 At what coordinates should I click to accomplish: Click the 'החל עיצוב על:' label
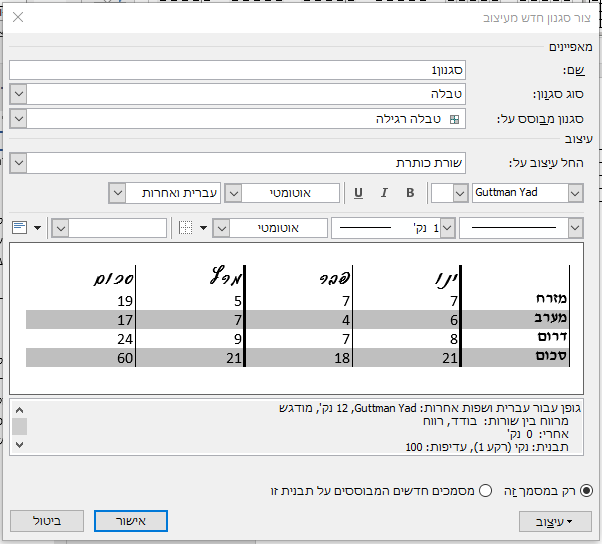(546, 163)
